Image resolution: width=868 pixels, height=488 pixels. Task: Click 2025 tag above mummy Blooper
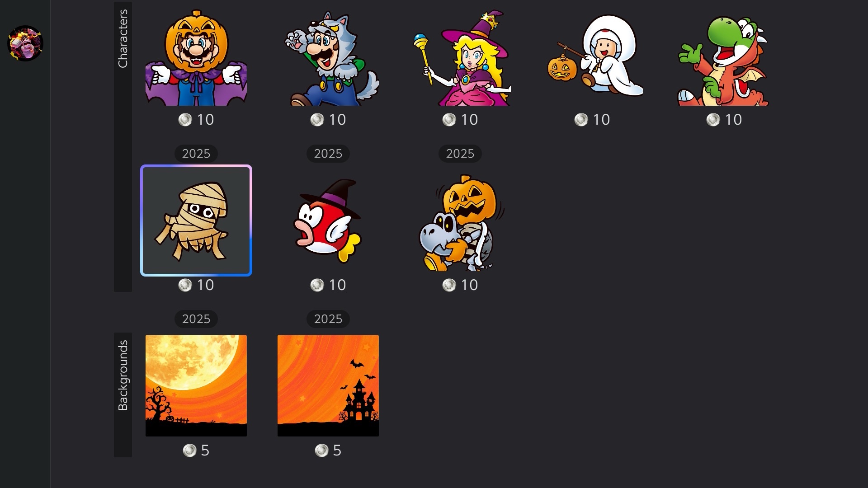(x=196, y=154)
